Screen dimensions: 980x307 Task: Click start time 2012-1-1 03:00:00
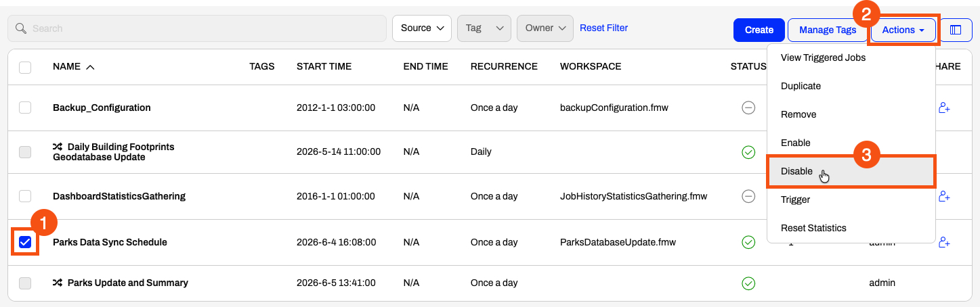point(336,108)
